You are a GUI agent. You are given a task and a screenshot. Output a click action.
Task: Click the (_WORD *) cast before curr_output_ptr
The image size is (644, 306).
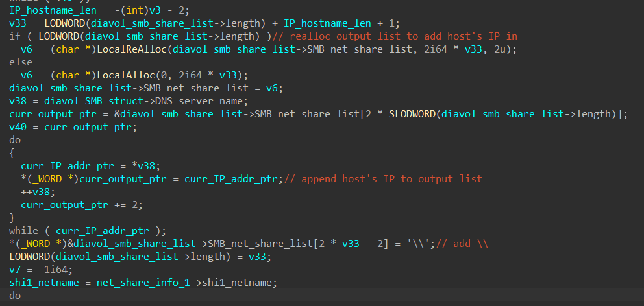[x=50, y=179]
